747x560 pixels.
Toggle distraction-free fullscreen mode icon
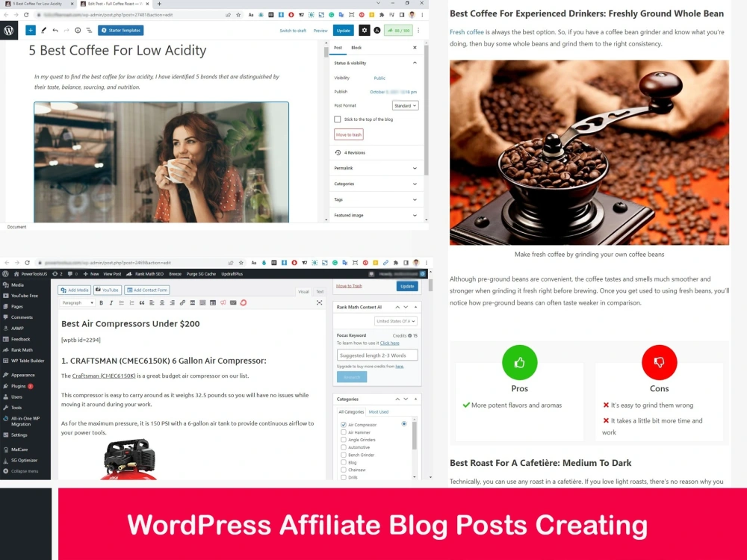click(x=319, y=303)
